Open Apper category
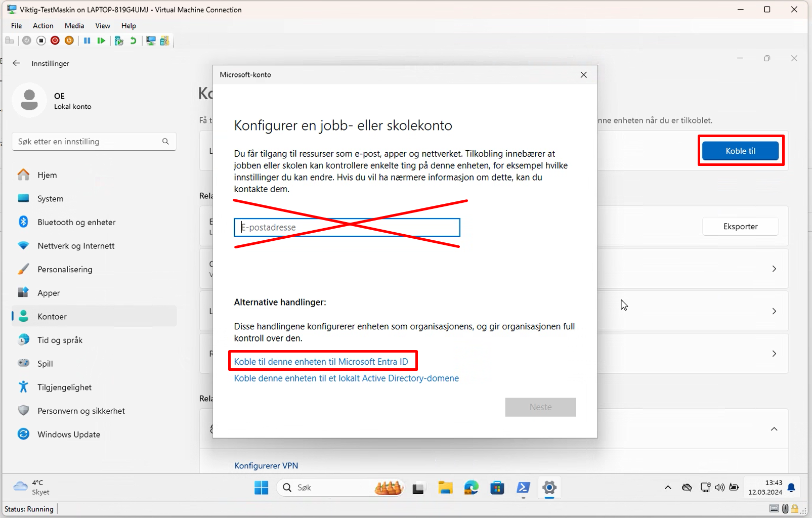The image size is (812, 518). (x=94, y=293)
